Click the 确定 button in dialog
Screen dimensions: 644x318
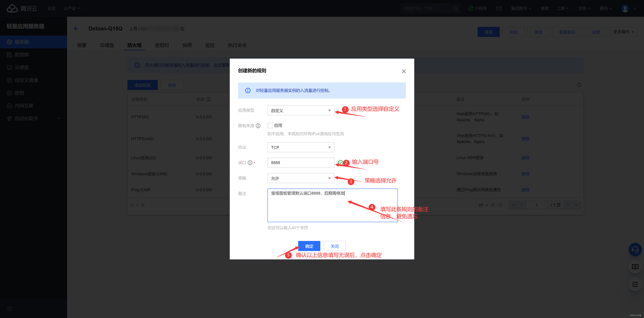pos(309,246)
